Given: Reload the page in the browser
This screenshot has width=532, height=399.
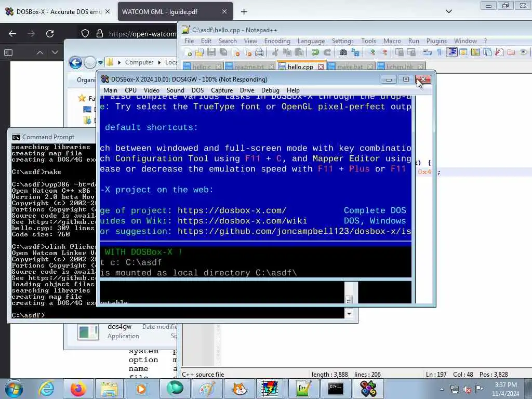Looking at the screenshot, I should point(50,34).
